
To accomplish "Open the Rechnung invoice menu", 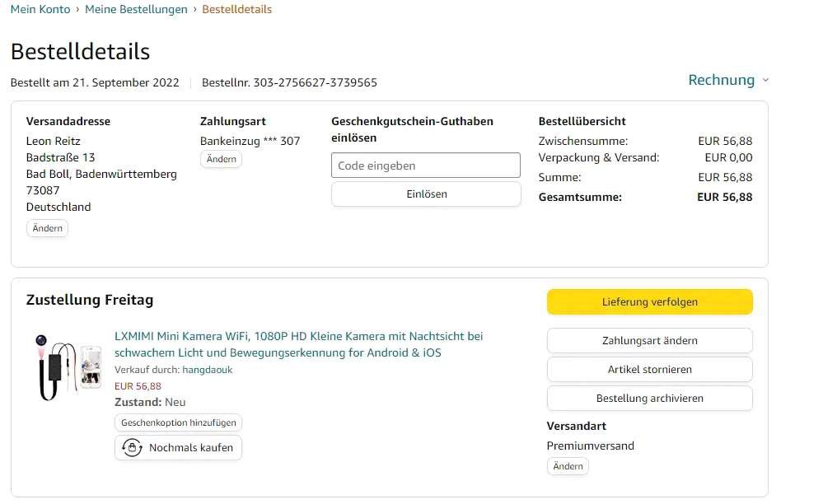I will pyautogui.click(x=722, y=80).
